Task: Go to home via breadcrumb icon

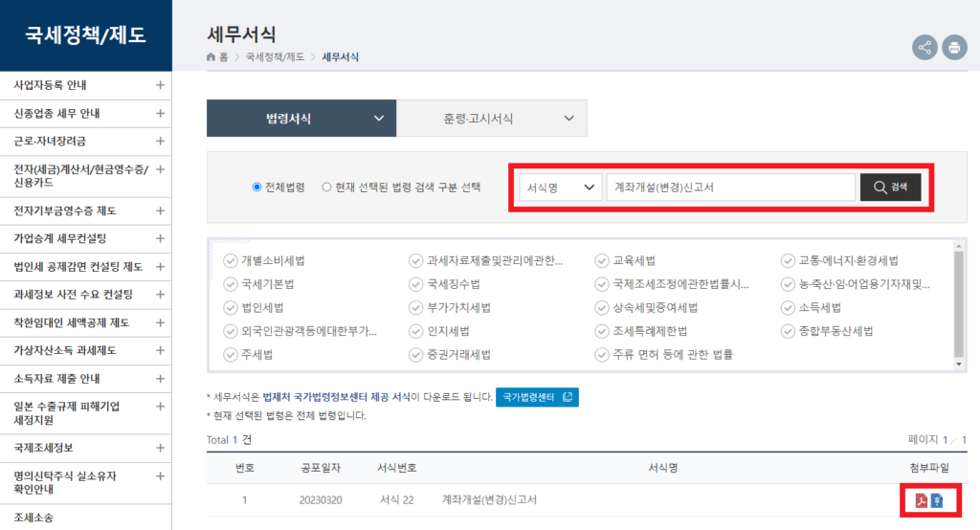Action: 212,57
